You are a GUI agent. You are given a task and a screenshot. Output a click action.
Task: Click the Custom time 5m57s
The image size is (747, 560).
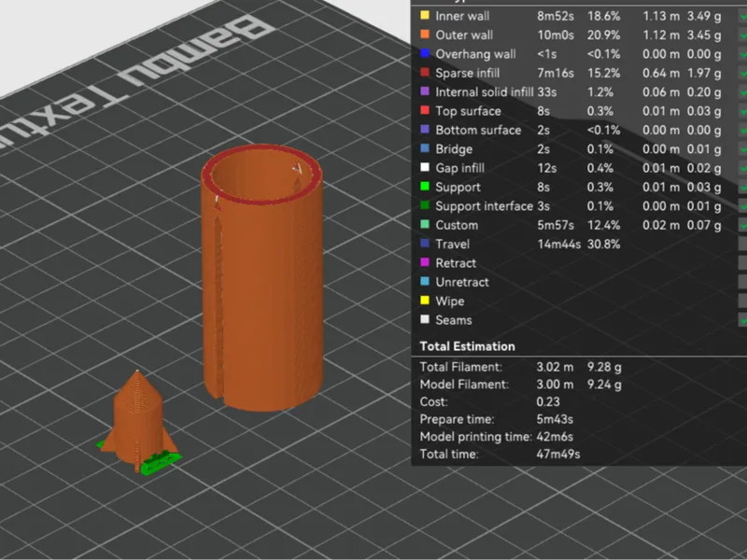tap(556, 225)
